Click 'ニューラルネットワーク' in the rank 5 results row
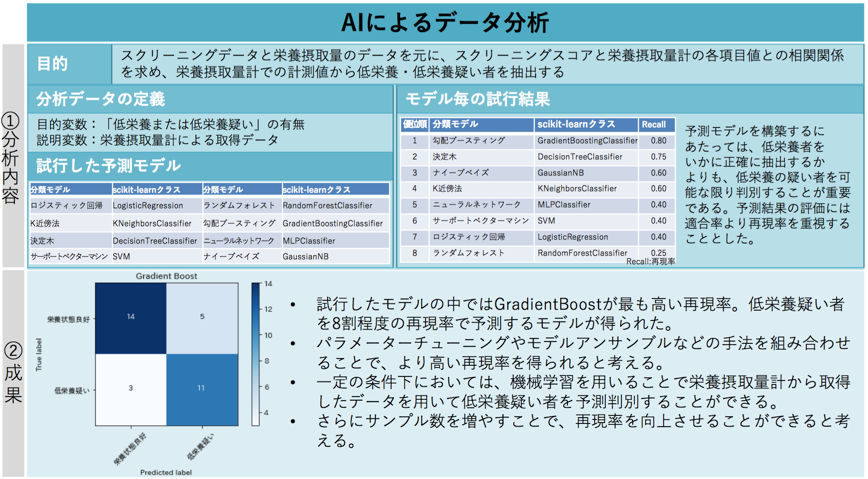868x479 pixels. coord(477,205)
